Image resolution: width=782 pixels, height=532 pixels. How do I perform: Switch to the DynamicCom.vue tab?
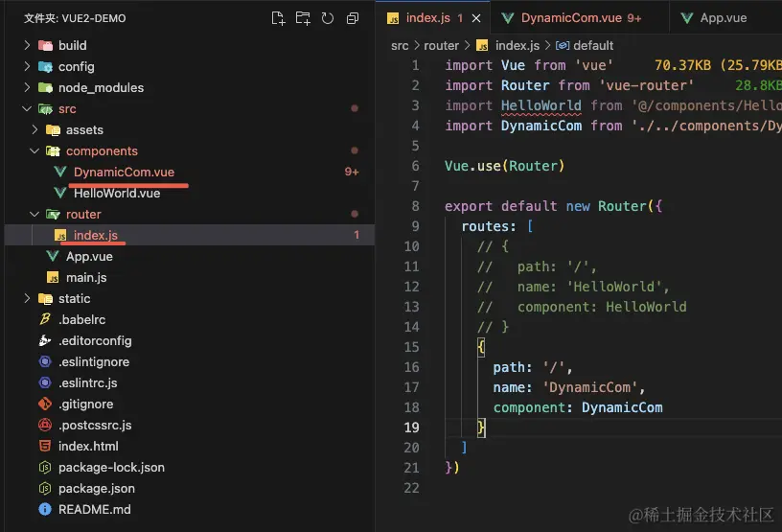[x=572, y=18]
